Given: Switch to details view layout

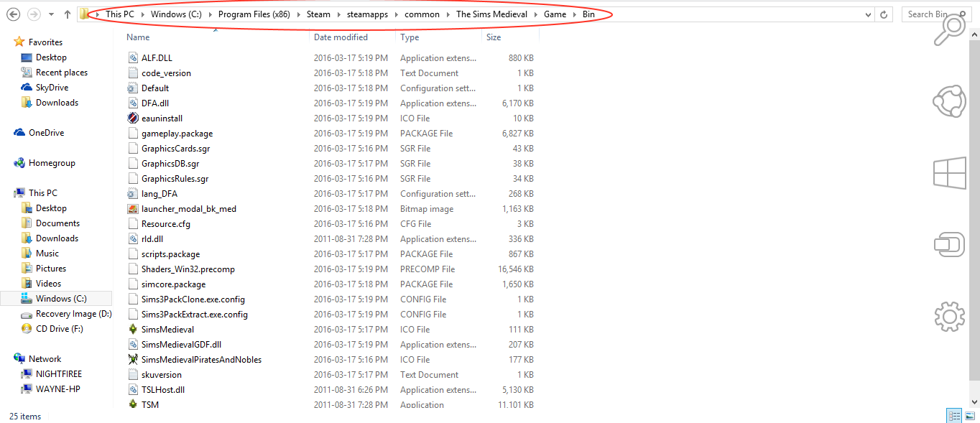Looking at the screenshot, I should coord(954,416).
